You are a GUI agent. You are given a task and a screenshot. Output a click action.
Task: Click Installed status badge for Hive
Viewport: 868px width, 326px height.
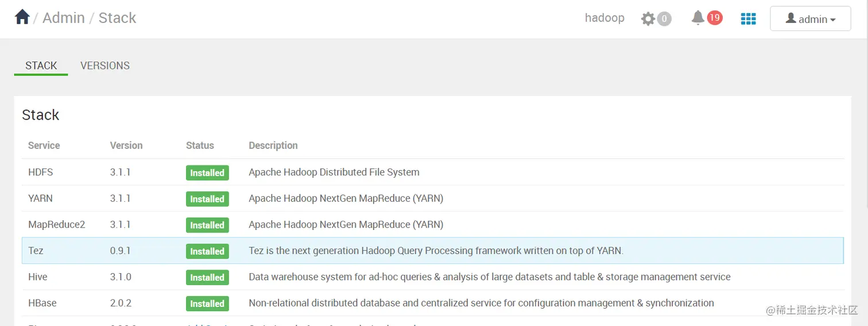(207, 278)
